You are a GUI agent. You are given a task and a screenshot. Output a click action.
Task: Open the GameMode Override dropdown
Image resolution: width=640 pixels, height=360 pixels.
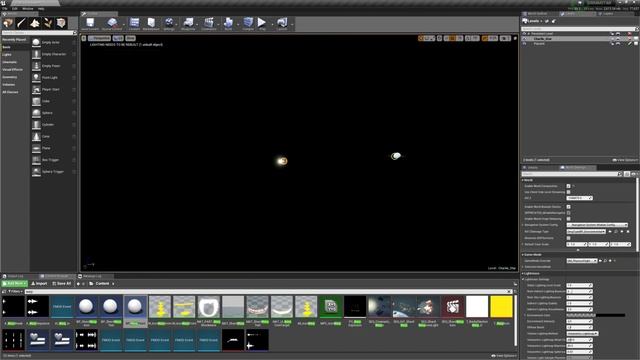tap(582, 261)
